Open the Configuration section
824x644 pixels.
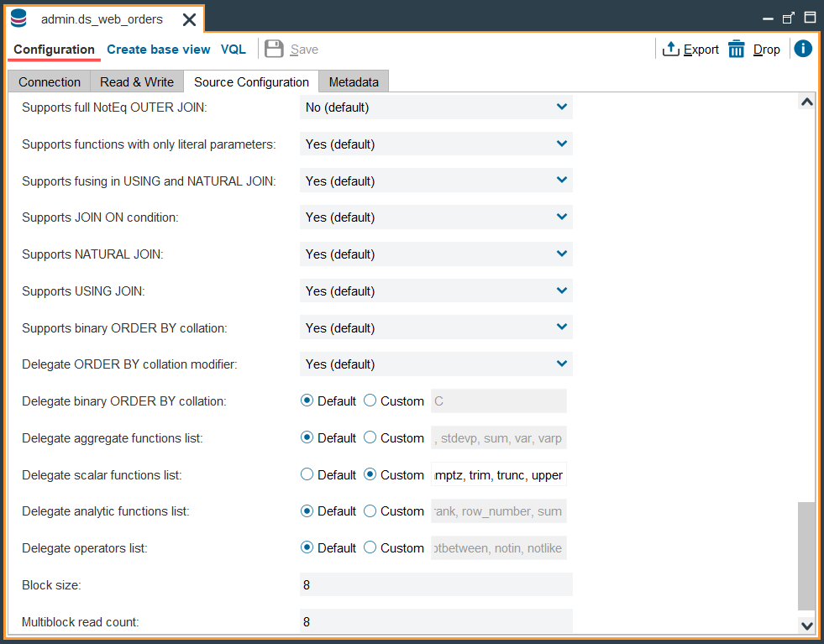pos(54,50)
